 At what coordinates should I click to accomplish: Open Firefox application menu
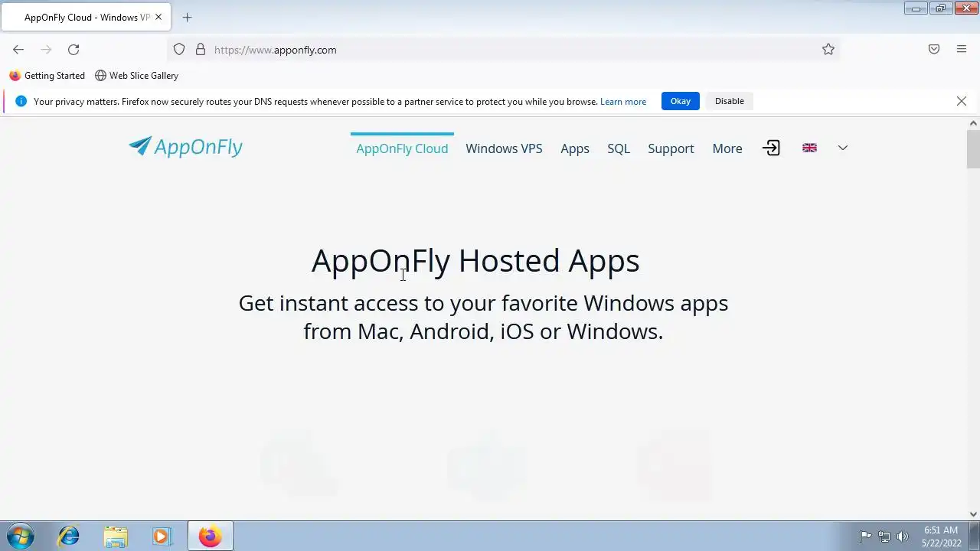[x=962, y=50]
